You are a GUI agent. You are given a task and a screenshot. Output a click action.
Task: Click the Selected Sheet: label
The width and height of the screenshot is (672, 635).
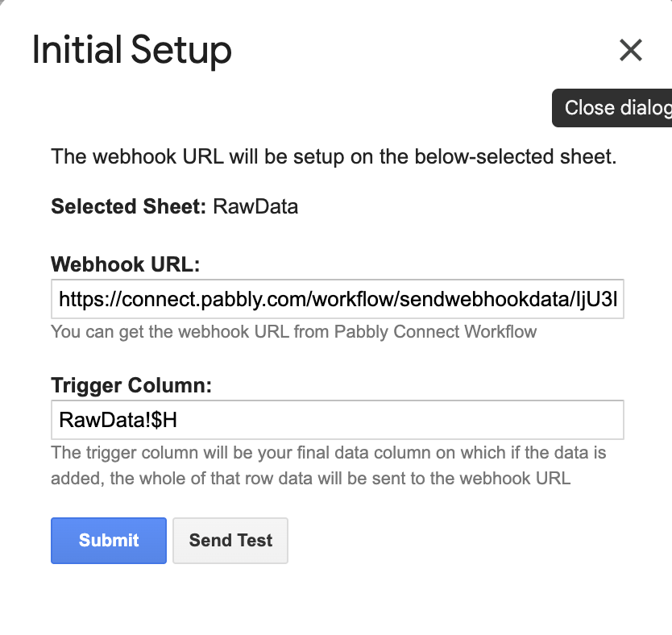tap(129, 206)
